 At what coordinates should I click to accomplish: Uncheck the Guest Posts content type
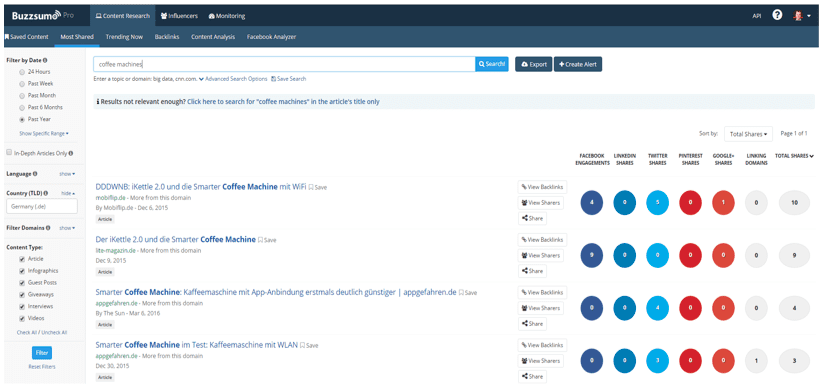coord(22,283)
